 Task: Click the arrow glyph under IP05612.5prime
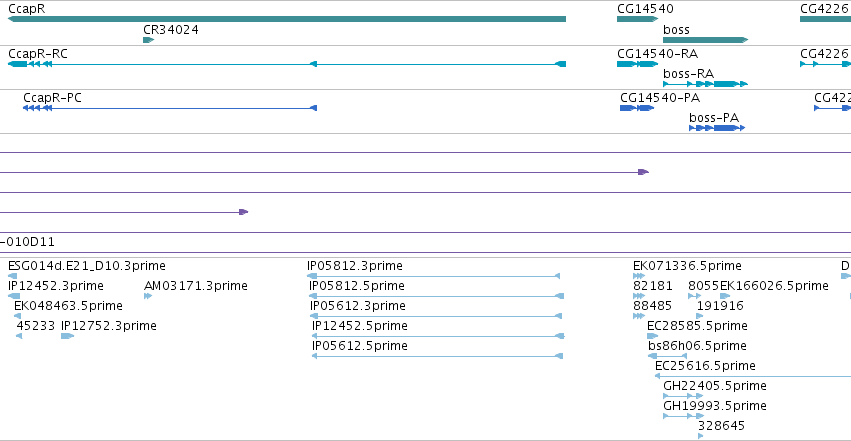click(x=437, y=356)
